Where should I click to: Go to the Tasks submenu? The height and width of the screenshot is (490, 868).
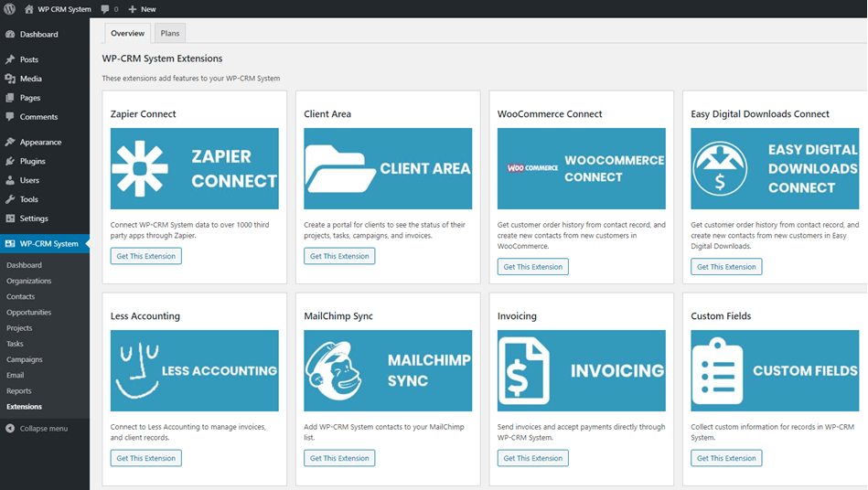(15, 344)
